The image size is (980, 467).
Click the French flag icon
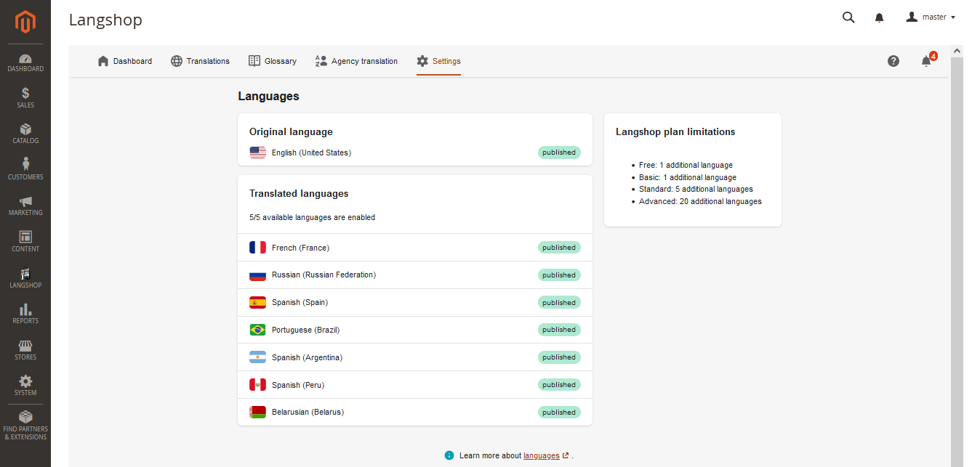point(257,248)
